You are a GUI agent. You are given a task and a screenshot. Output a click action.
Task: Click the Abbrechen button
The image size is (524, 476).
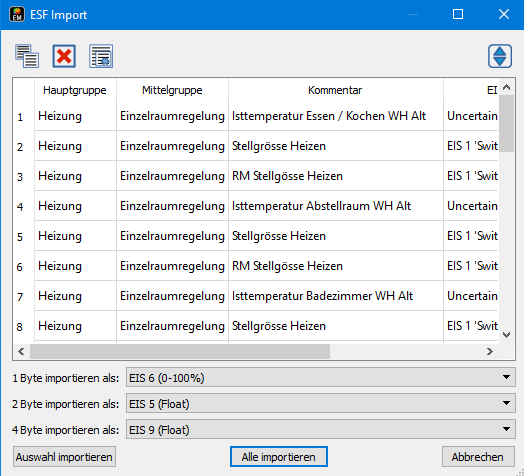(x=478, y=457)
